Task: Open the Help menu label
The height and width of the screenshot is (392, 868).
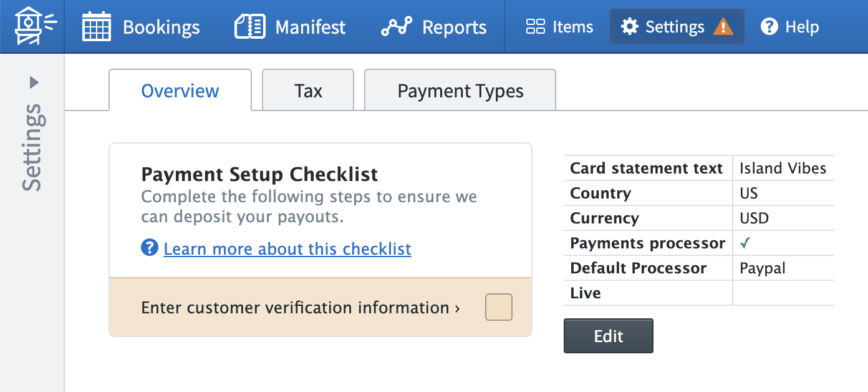Action: coord(802,27)
